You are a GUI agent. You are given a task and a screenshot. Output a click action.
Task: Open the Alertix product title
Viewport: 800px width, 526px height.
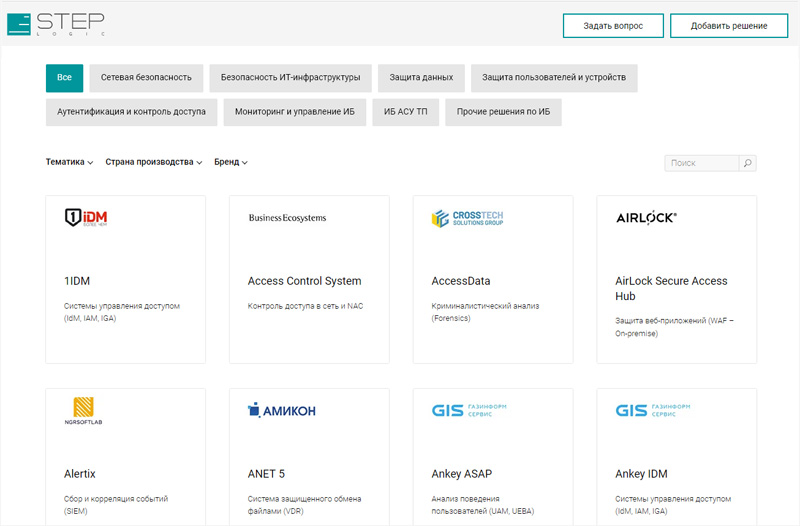coord(80,474)
